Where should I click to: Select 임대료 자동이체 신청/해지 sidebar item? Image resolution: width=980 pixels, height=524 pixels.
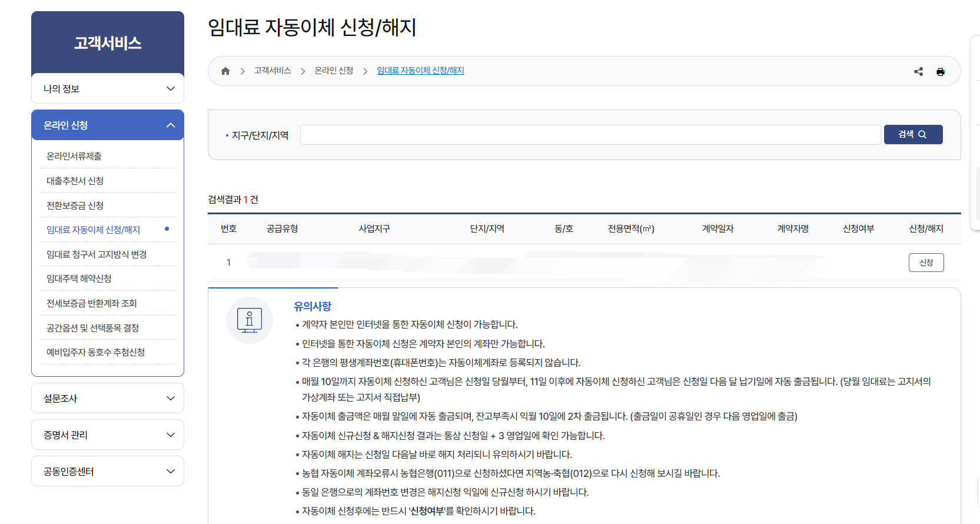(x=93, y=230)
